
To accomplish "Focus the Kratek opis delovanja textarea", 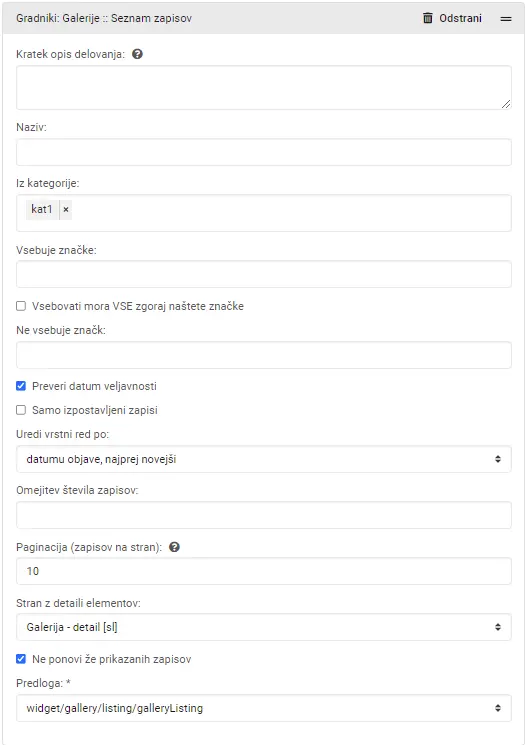I will [264, 88].
